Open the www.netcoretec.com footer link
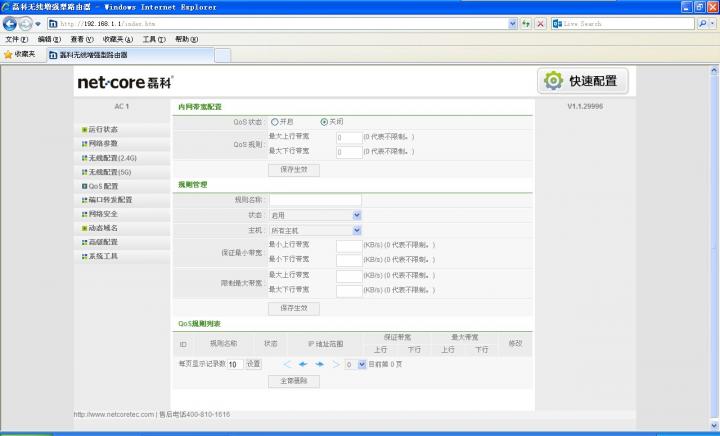Image resolution: width=720 pixels, height=436 pixels. coord(114,414)
